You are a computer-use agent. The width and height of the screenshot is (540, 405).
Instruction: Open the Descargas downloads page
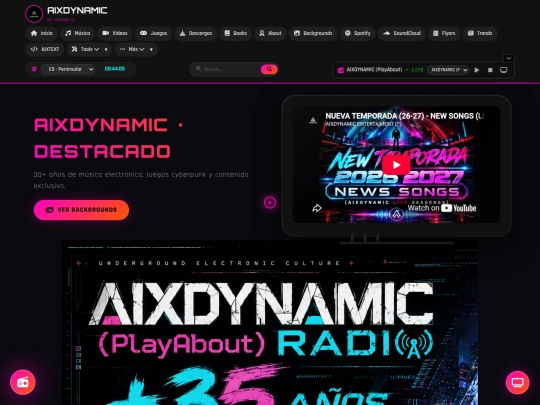pyautogui.click(x=196, y=33)
